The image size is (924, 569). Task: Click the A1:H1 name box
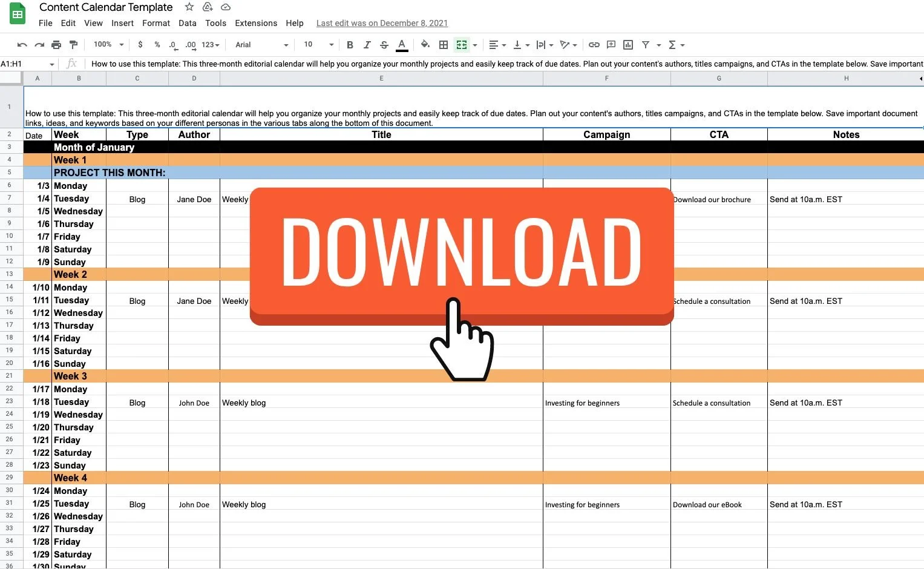(27, 64)
